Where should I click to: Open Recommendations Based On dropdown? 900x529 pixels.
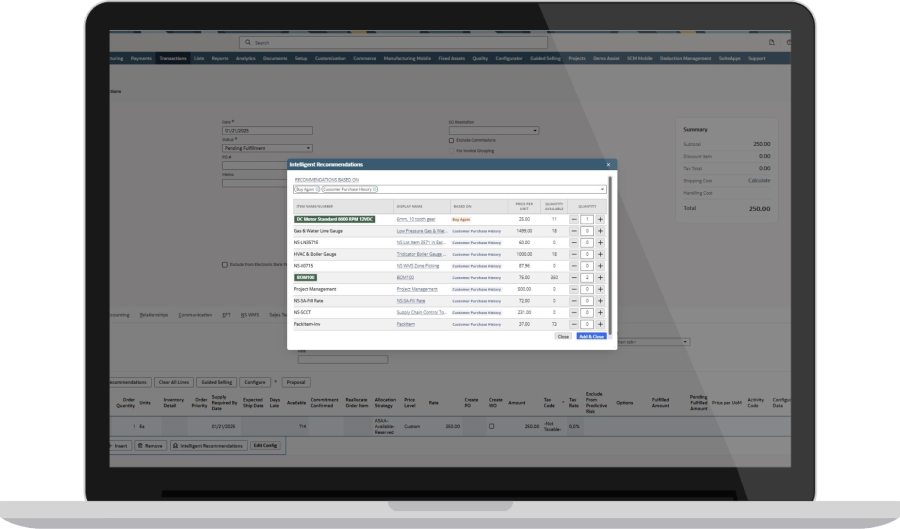[x=602, y=189]
